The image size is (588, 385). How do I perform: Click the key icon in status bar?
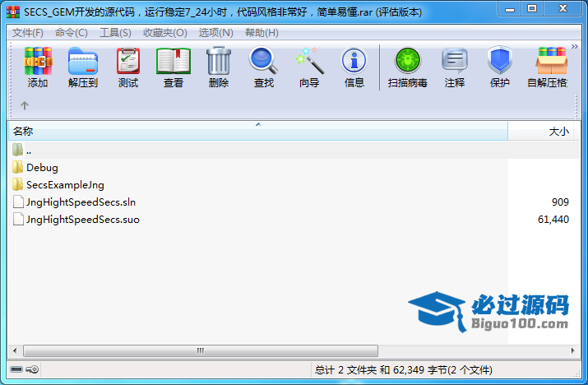[x=32, y=369]
